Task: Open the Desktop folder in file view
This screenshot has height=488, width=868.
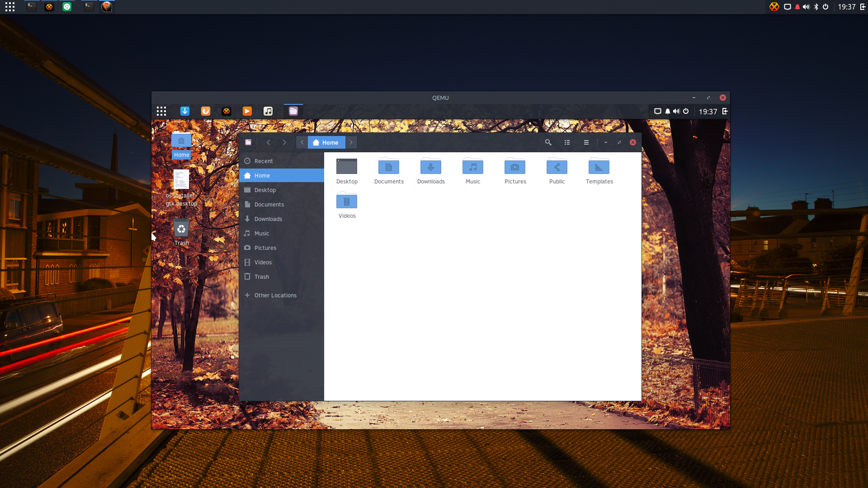Action: pyautogui.click(x=347, y=171)
